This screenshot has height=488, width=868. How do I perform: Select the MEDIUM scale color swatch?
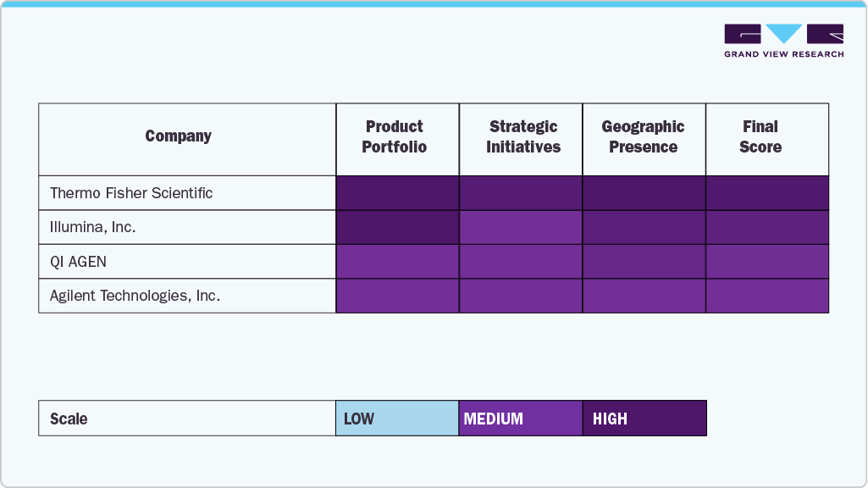click(520, 419)
